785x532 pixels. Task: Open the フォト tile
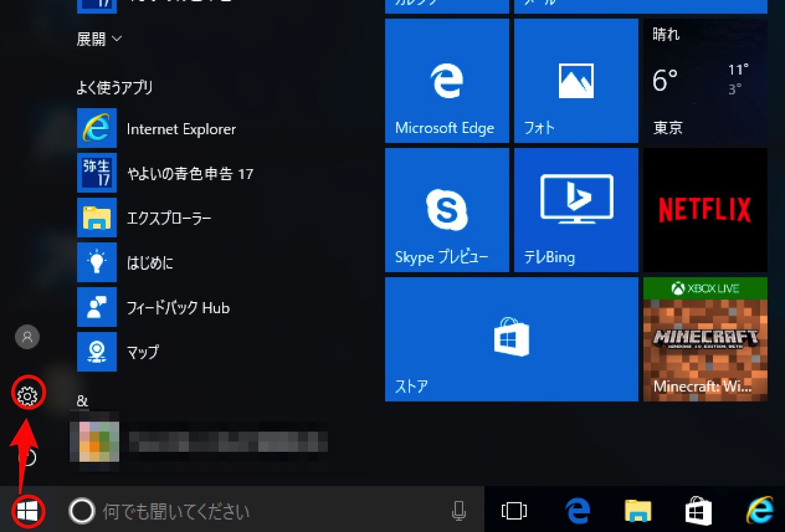pos(576,81)
